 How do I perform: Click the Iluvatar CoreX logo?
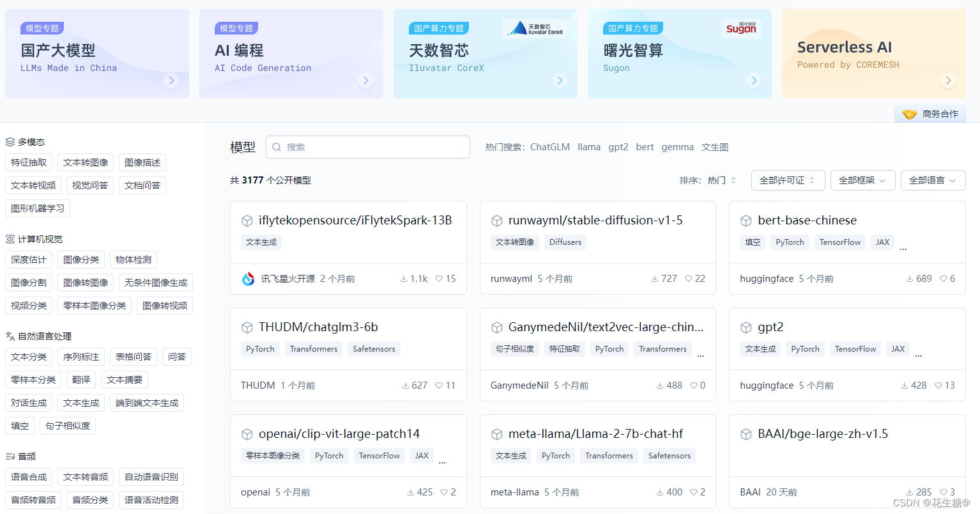pos(535,28)
